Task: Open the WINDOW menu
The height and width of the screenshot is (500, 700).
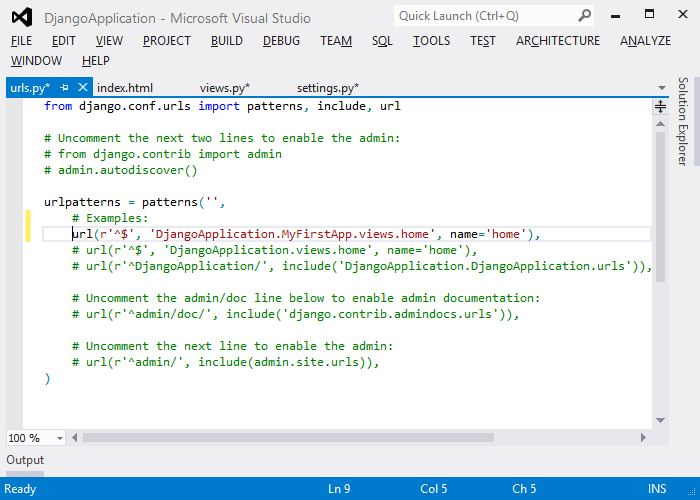Action: 36,61
